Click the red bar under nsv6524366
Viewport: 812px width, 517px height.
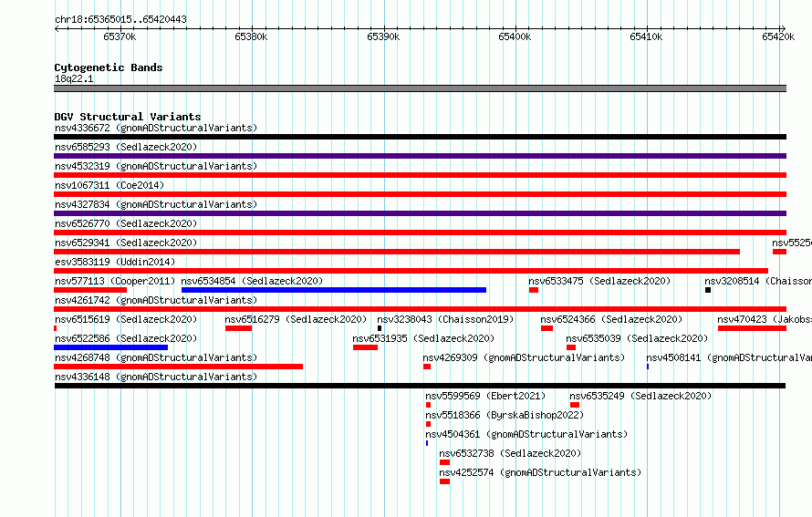pos(547,328)
